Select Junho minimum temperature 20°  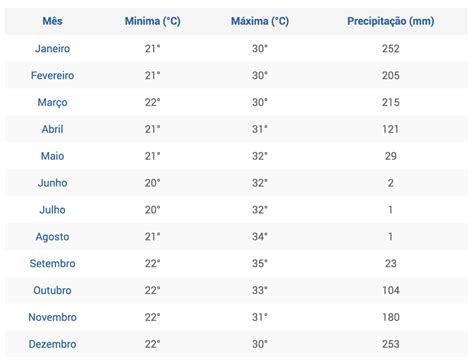[x=153, y=183]
